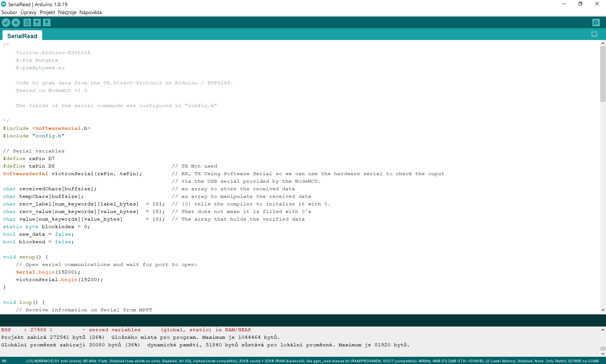Select the SerialRead sketch tab
The height and width of the screenshot is (364, 606).
[x=22, y=36]
